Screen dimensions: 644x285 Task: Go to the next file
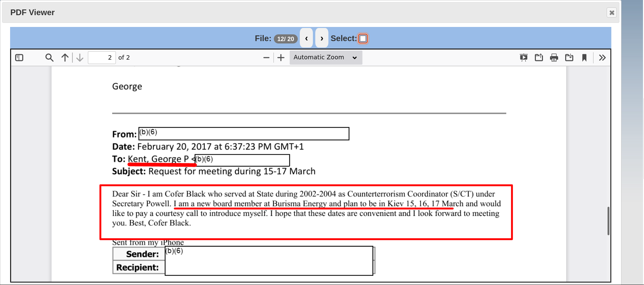point(322,38)
